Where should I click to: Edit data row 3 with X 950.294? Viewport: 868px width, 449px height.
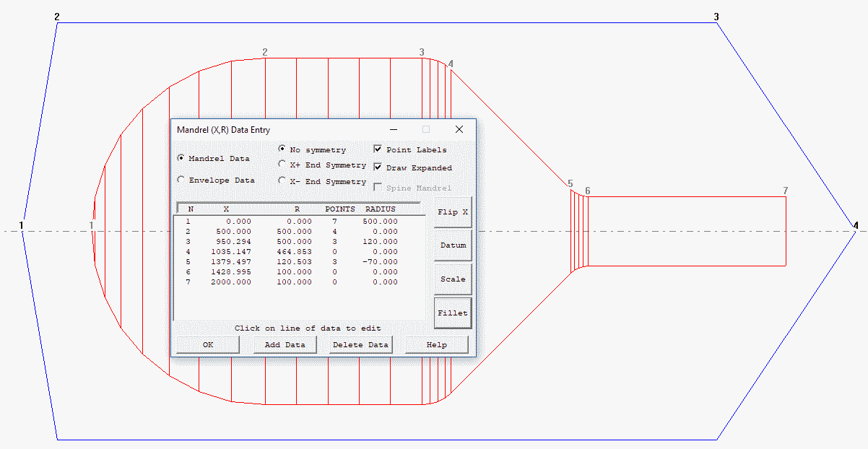[292, 242]
